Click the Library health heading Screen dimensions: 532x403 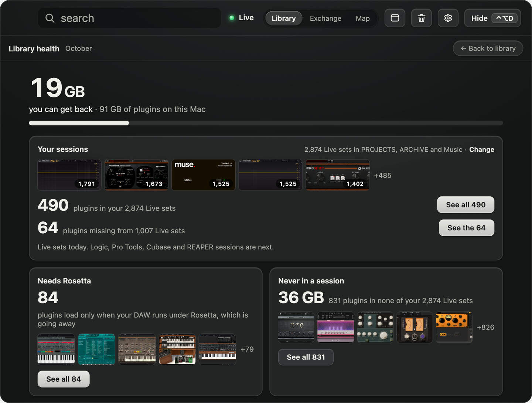tap(34, 48)
